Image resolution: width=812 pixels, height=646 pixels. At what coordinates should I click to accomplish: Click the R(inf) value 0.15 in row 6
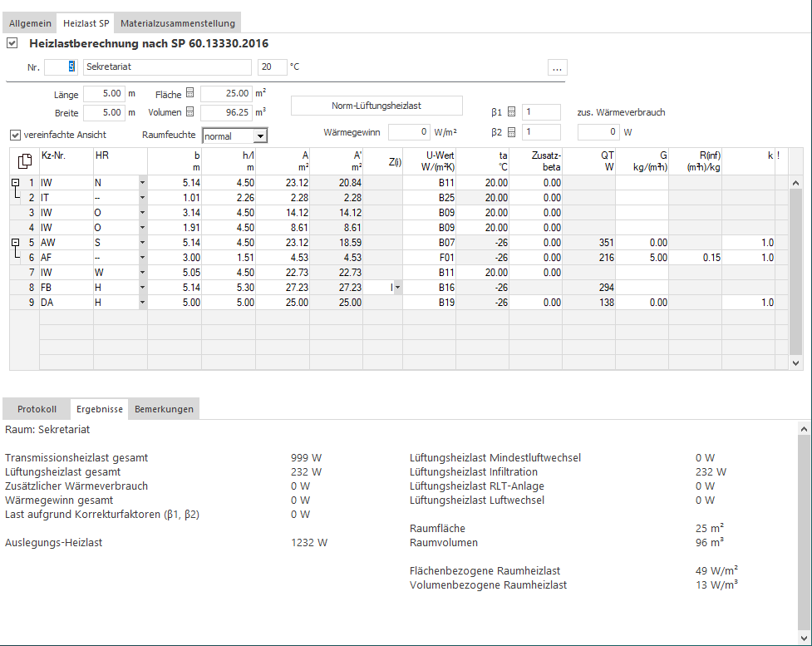[696, 258]
